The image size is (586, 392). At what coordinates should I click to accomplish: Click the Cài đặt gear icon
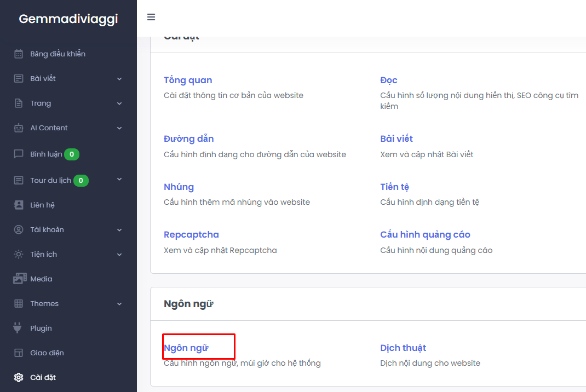pos(19,377)
